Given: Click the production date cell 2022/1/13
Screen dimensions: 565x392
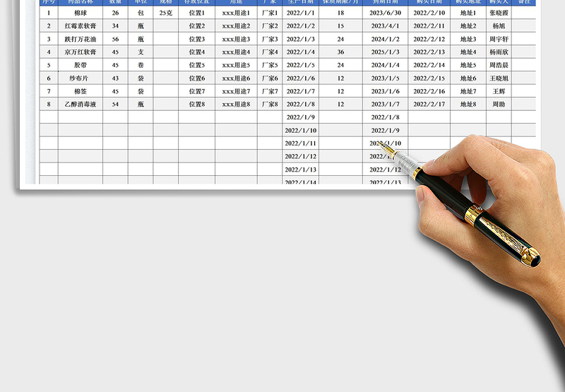Looking at the screenshot, I should [x=301, y=170].
